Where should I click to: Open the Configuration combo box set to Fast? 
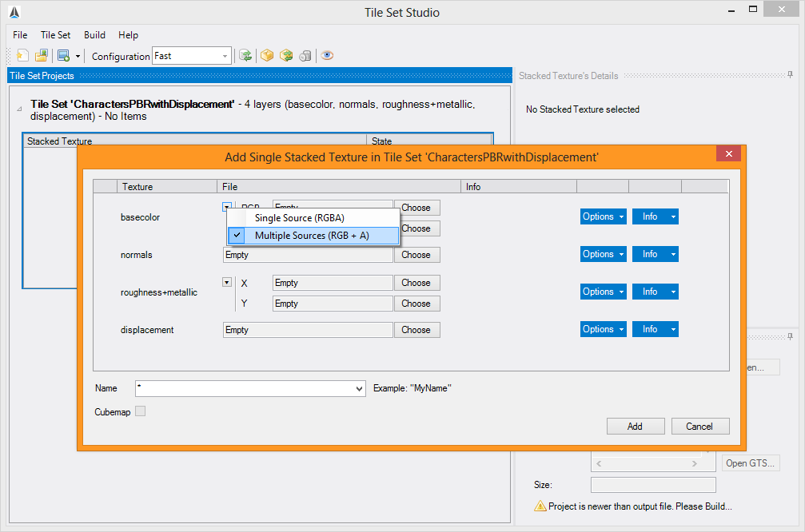[192, 56]
